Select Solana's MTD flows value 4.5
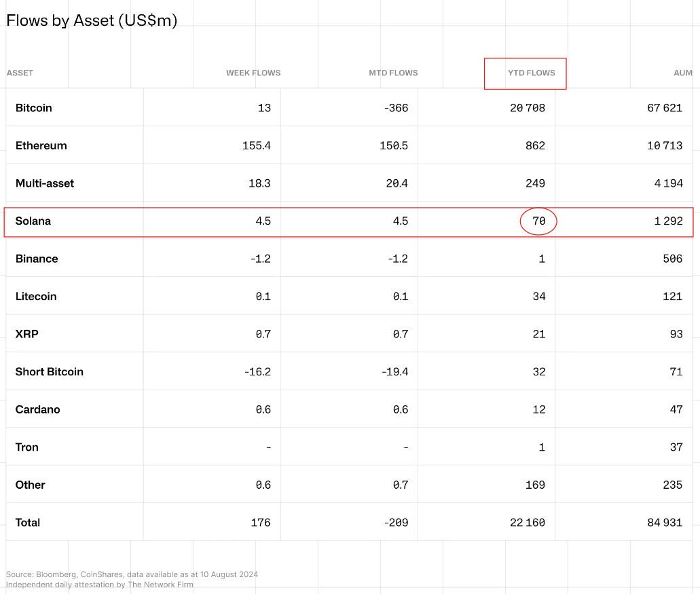Viewport: 700px width, 594px height. [401, 221]
